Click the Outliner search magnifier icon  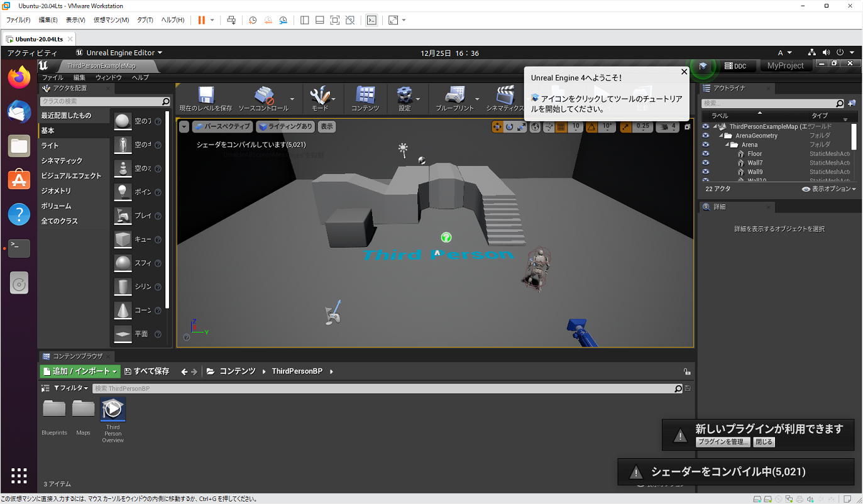tap(840, 103)
